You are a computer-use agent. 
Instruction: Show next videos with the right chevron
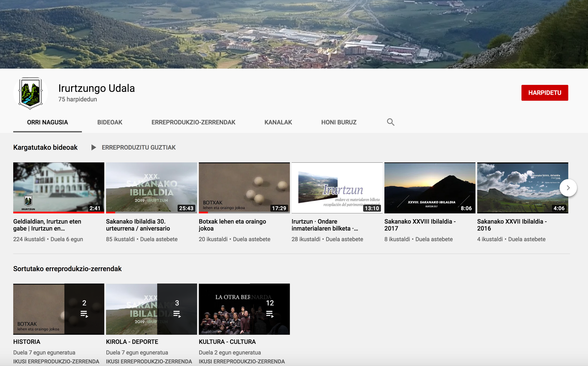pos(568,188)
